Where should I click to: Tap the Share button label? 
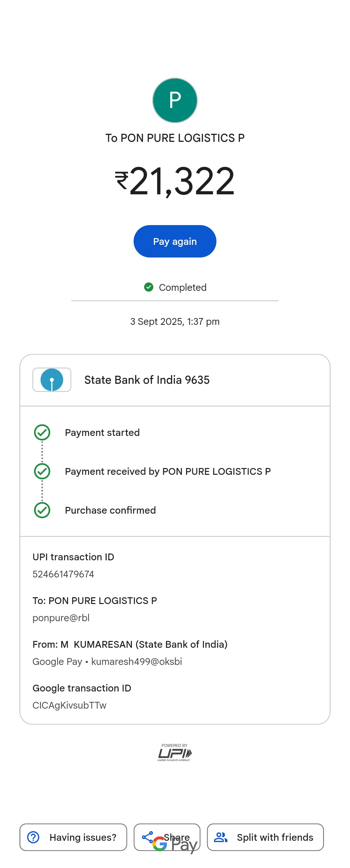coord(177,836)
